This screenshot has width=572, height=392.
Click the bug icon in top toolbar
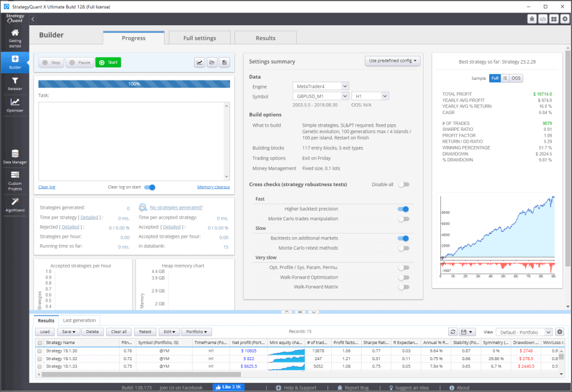pyautogui.click(x=532, y=19)
